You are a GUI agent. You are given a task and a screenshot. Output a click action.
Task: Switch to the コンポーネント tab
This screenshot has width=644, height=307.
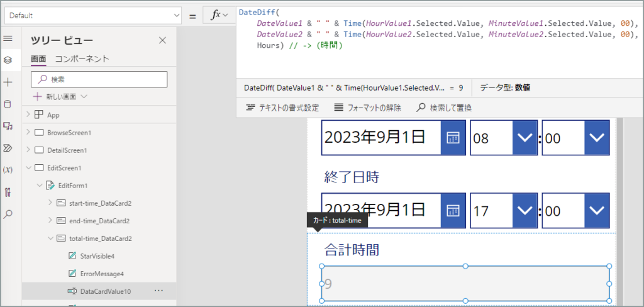[82, 59]
